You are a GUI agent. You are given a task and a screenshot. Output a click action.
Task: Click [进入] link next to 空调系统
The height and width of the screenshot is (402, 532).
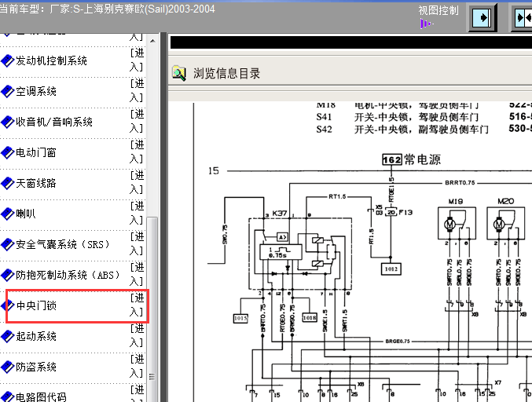[x=137, y=91]
